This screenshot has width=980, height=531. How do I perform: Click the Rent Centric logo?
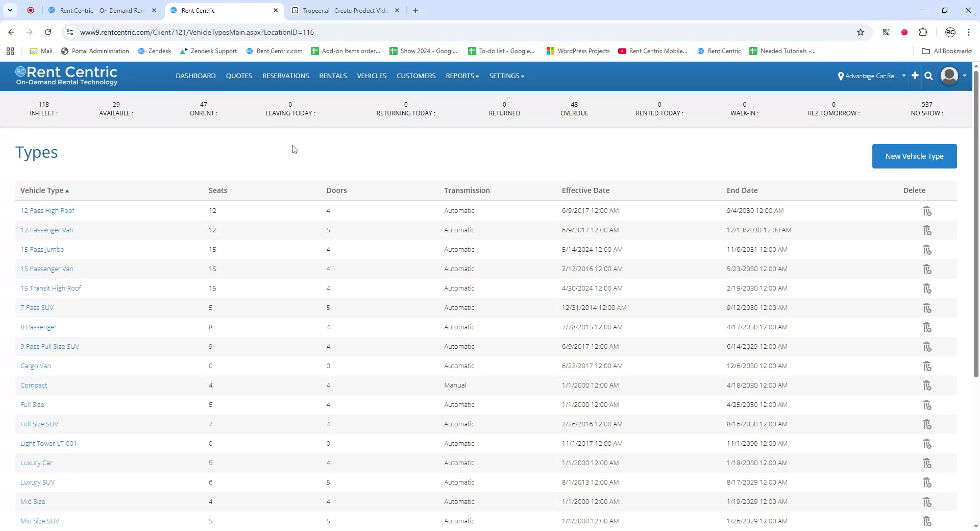[x=66, y=76]
